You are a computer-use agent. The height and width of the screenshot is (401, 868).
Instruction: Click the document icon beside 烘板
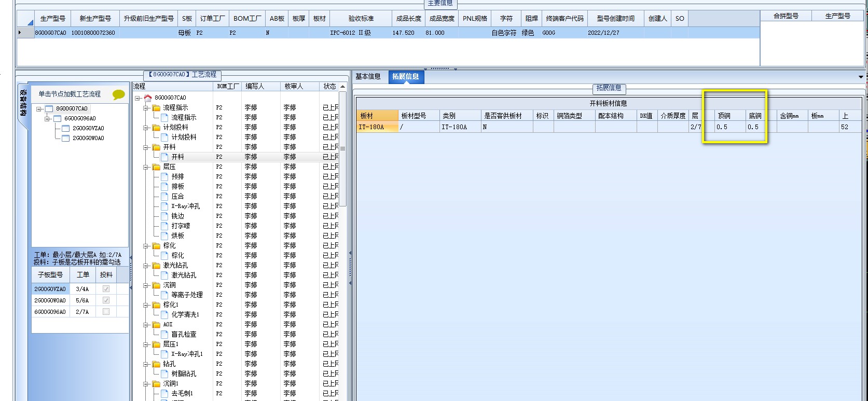coord(164,236)
